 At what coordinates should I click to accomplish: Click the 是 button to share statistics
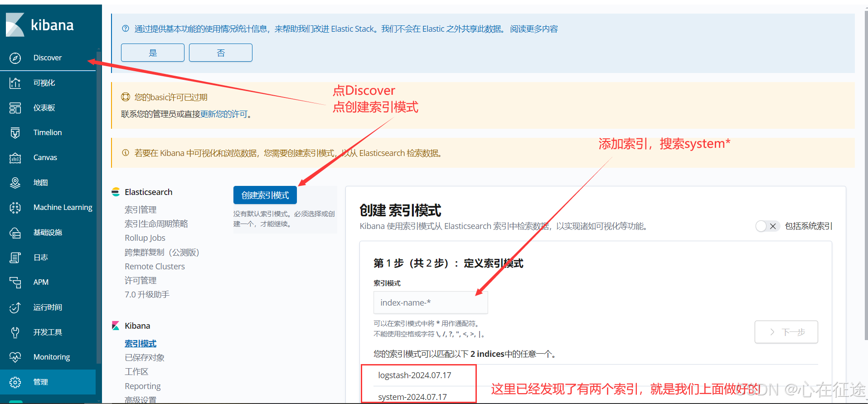pyautogui.click(x=153, y=53)
